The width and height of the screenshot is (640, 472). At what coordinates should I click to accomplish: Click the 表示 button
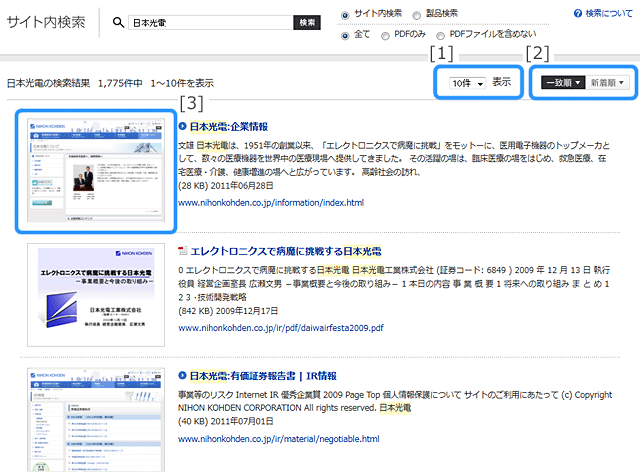502,82
